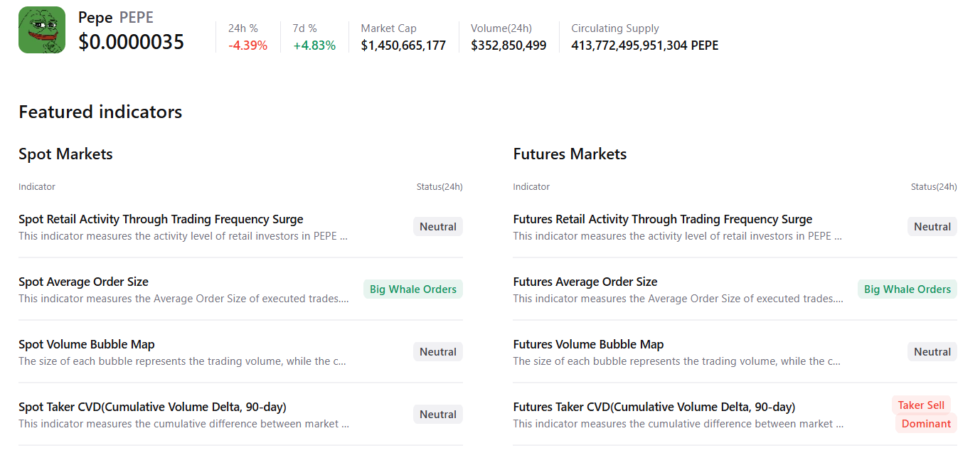Open the Futures Taker CVD indicator
The image size is (980, 453).
pyautogui.click(x=654, y=407)
